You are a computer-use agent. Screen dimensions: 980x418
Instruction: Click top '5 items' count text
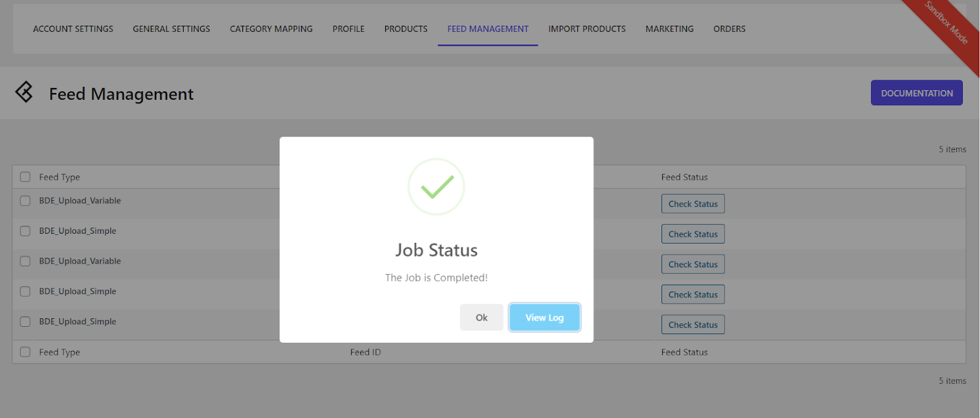952,149
